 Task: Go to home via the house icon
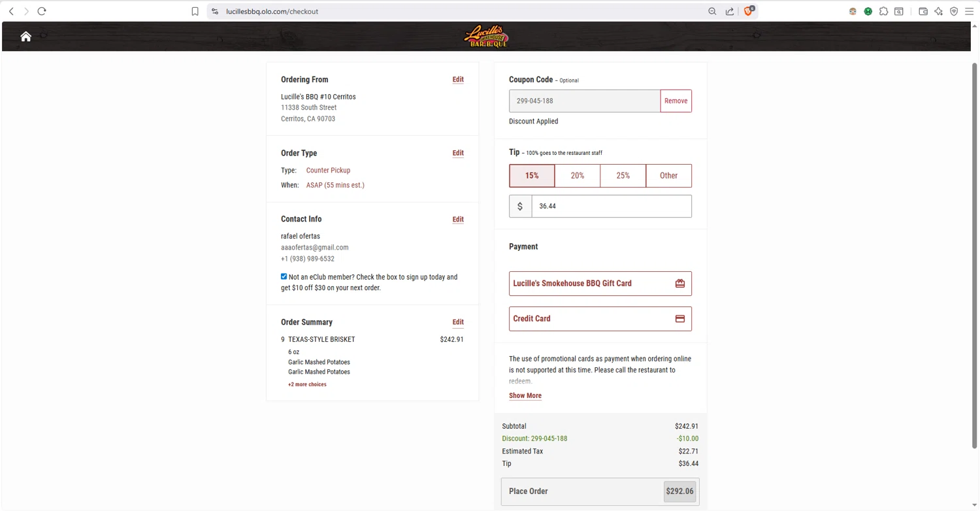pos(25,37)
